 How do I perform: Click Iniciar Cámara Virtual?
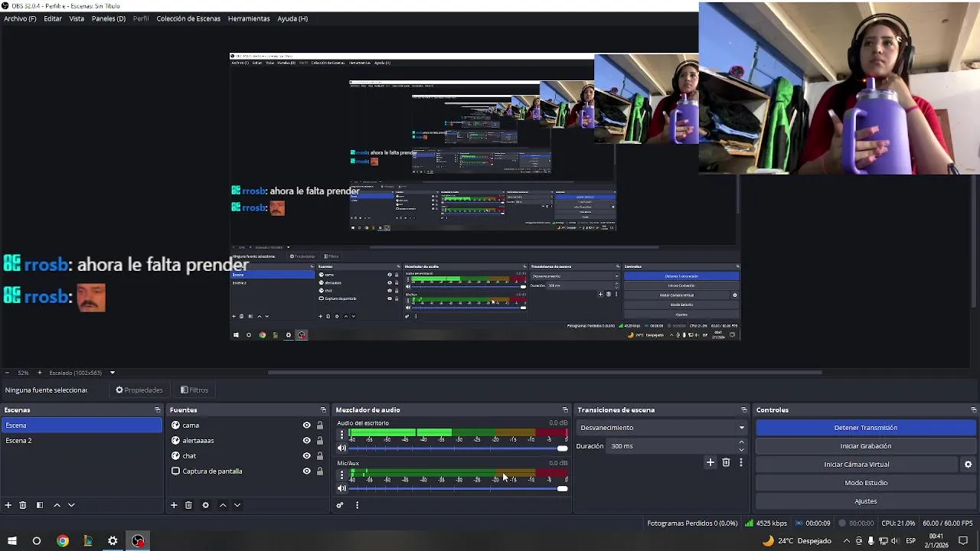pos(857,465)
